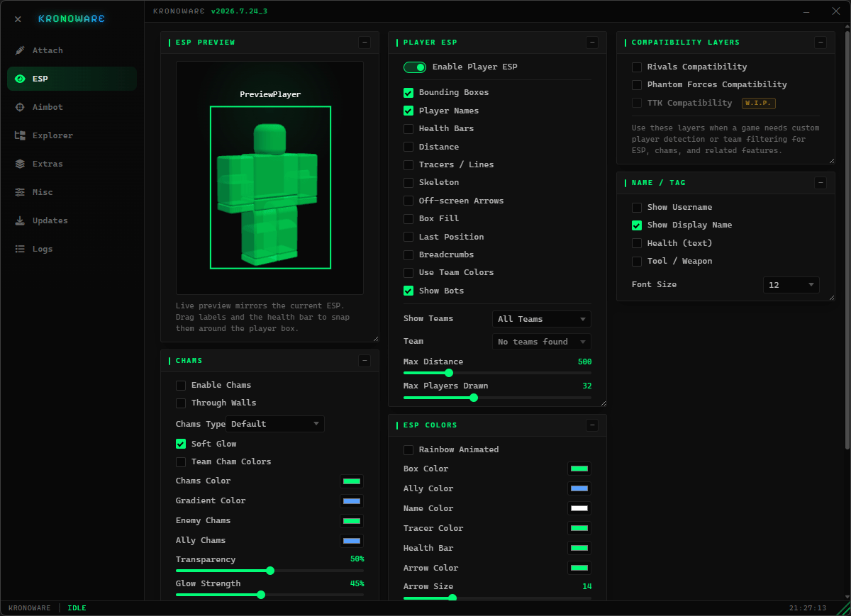Screen dimensions: 851x616
Task: Open the Font Size dropdown
Action: (791, 285)
